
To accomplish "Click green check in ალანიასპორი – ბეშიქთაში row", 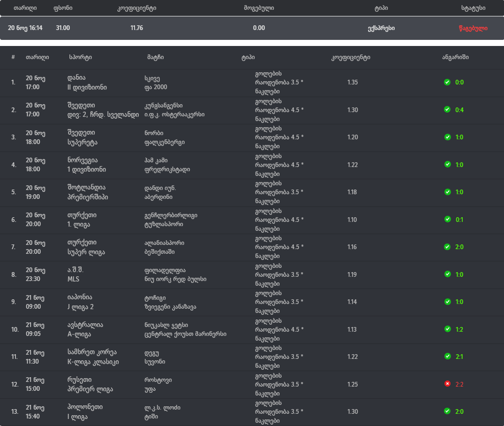I will (x=447, y=247).
